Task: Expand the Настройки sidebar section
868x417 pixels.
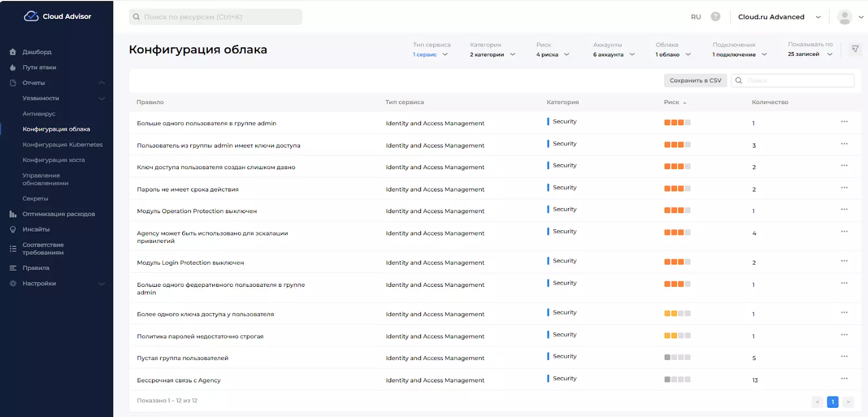Action: tap(101, 284)
